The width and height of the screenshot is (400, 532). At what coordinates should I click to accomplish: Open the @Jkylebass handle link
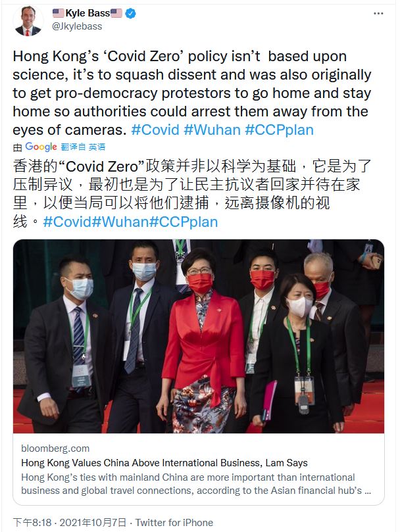pyautogui.click(x=77, y=26)
